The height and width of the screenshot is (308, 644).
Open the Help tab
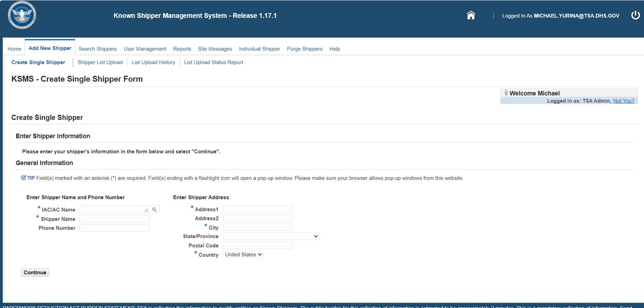click(335, 49)
